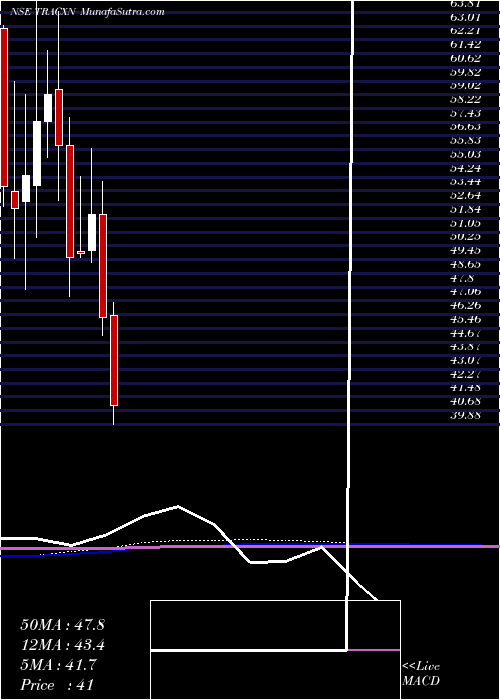Select the small doji candle near 49.45
Viewport: 500px width, 700px height.
tap(81, 252)
